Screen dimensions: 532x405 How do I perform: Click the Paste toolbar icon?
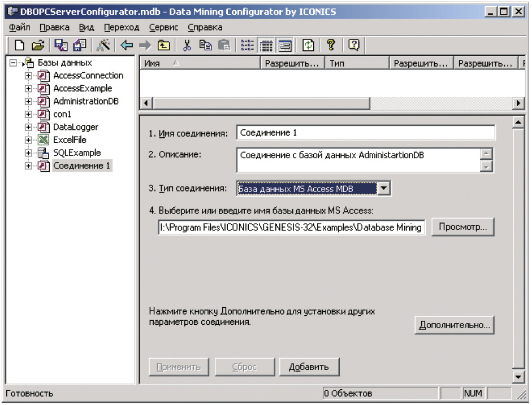(224, 45)
